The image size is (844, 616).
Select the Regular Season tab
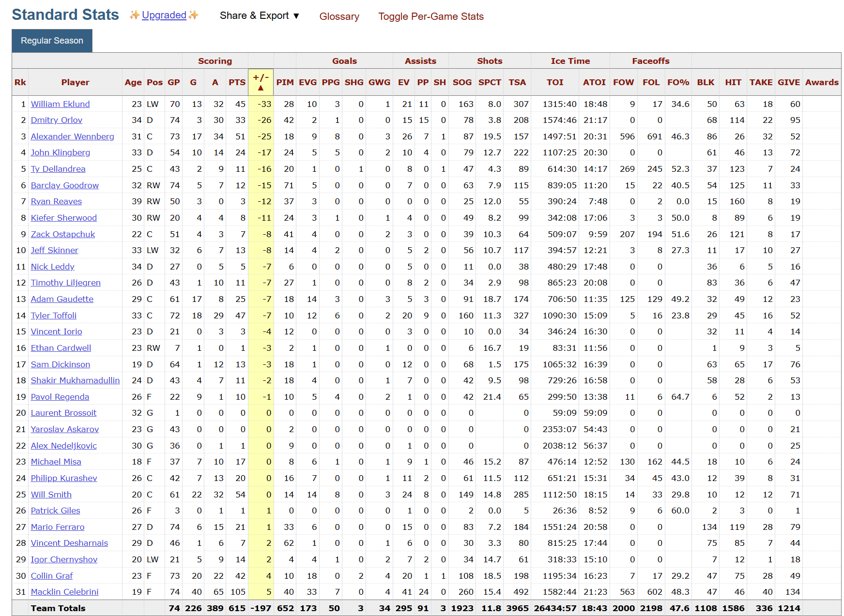[52, 41]
